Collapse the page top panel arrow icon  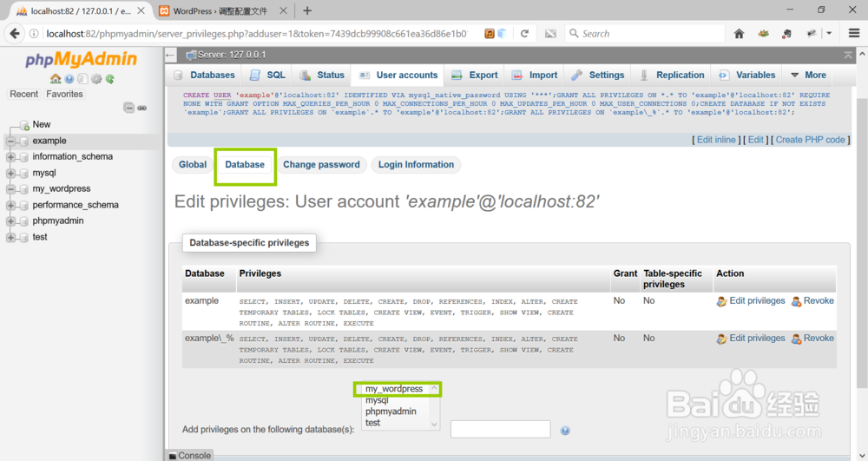(848, 55)
